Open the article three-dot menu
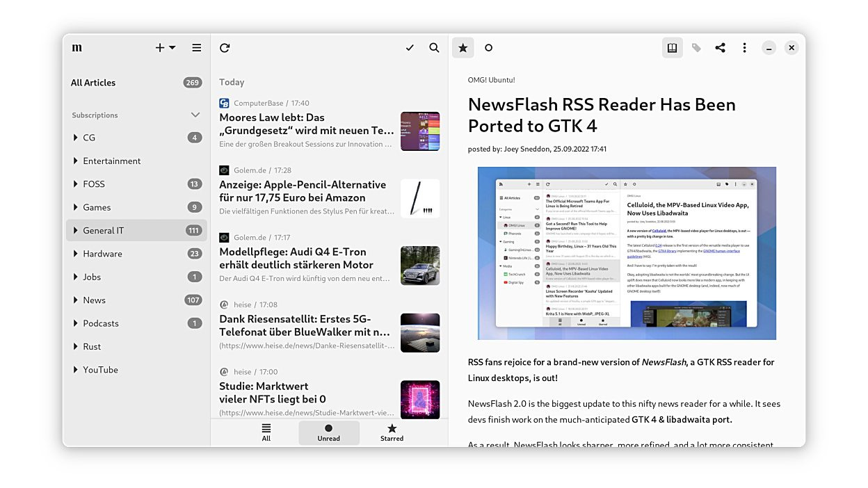The height and width of the screenshot is (488, 868). click(x=744, y=48)
